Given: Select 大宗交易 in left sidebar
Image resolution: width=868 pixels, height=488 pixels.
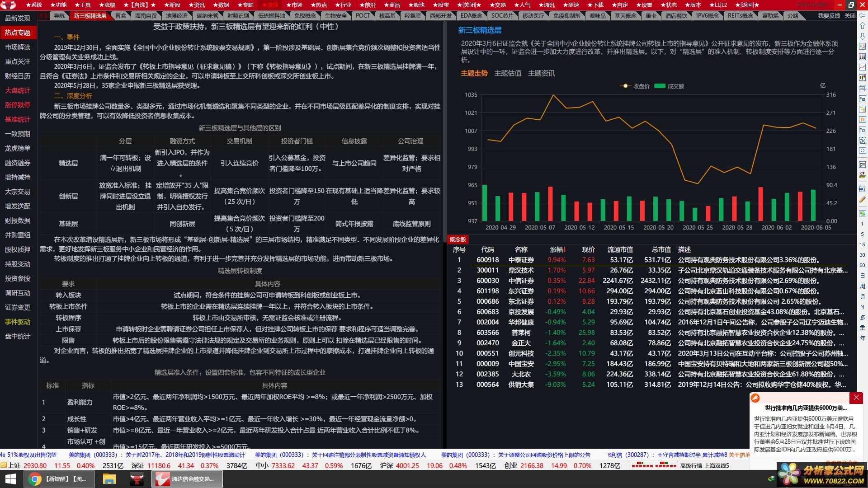Looking at the screenshot, I should (18, 192).
